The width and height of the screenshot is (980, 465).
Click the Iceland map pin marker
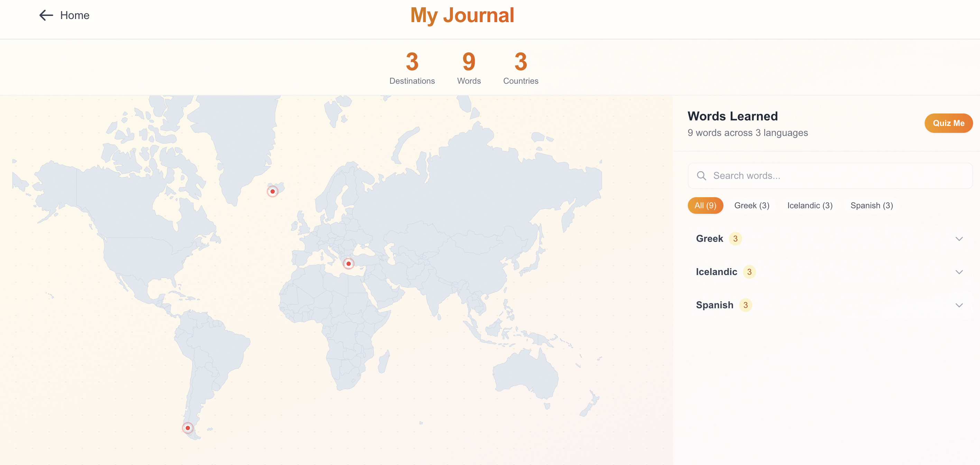272,191
